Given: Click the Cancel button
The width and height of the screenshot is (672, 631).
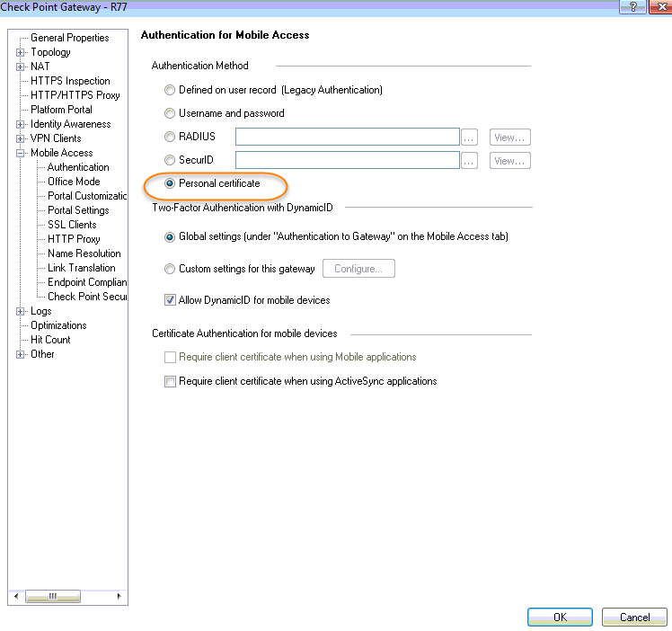Looking at the screenshot, I should point(634,617).
